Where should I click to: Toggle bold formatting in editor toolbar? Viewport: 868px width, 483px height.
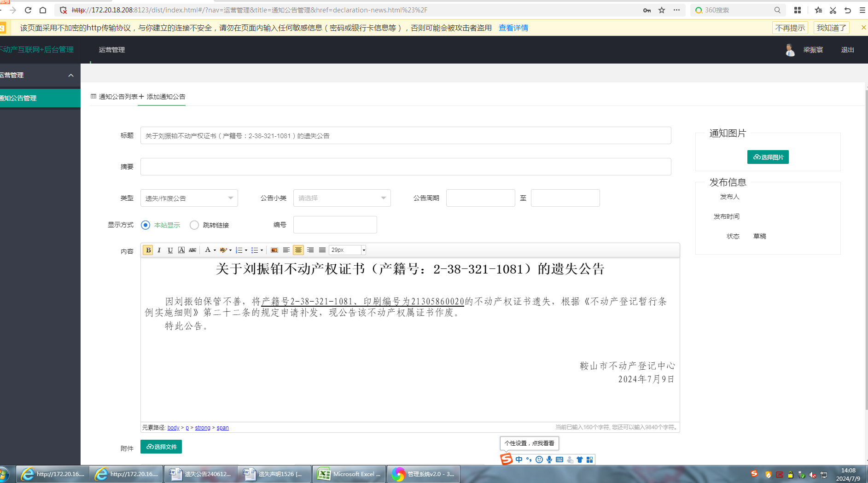pos(148,250)
